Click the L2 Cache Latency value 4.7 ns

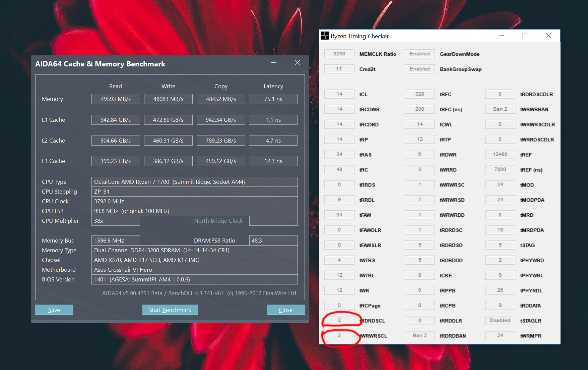pyautogui.click(x=273, y=141)
